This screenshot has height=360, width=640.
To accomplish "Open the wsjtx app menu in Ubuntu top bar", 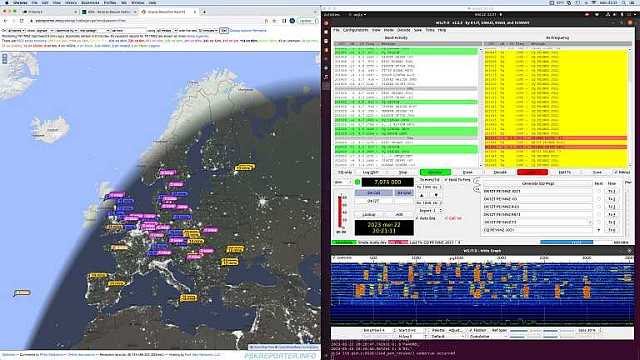I will (x=359, y=15).
